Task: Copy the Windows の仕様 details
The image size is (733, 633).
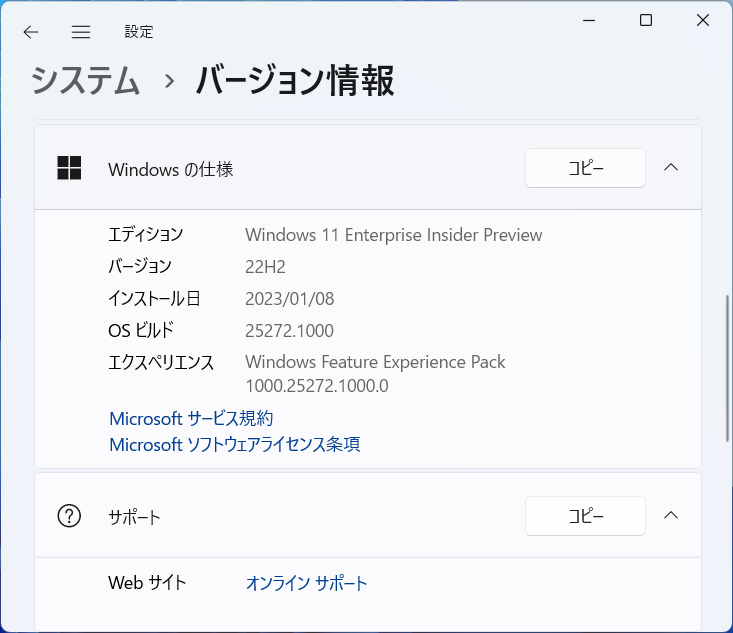Action: 585,168
